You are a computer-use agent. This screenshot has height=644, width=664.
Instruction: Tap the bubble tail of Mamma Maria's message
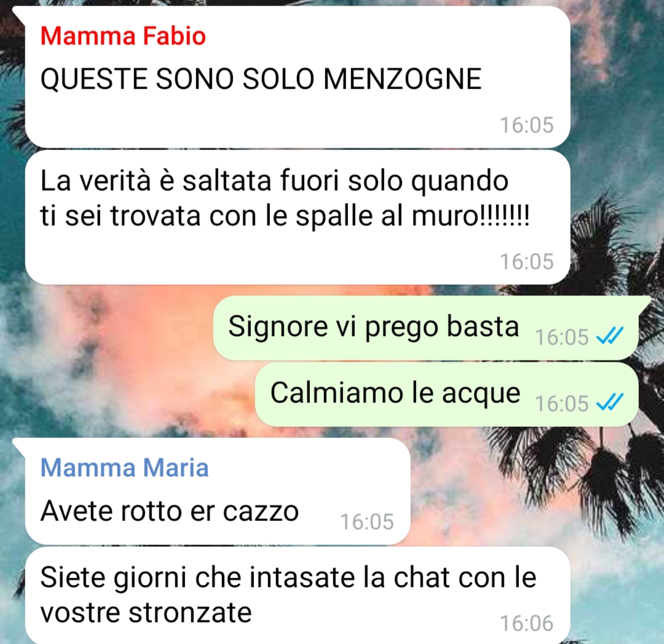click(x=20, y=446)
